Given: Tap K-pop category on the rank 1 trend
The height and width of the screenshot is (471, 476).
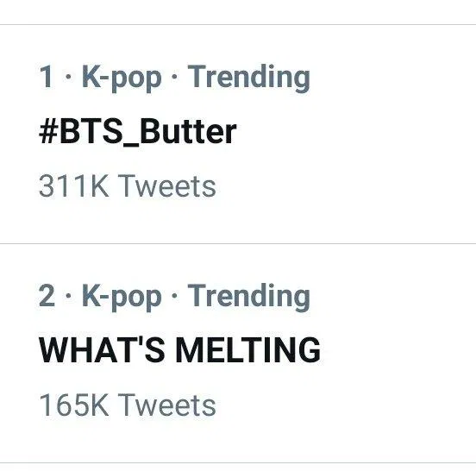Looking at the screenshot, I should 122,78.
